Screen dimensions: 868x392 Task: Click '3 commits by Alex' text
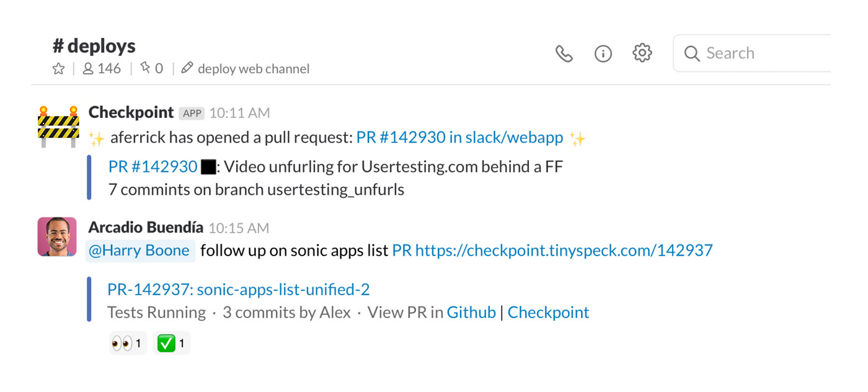tap(286, 313)
